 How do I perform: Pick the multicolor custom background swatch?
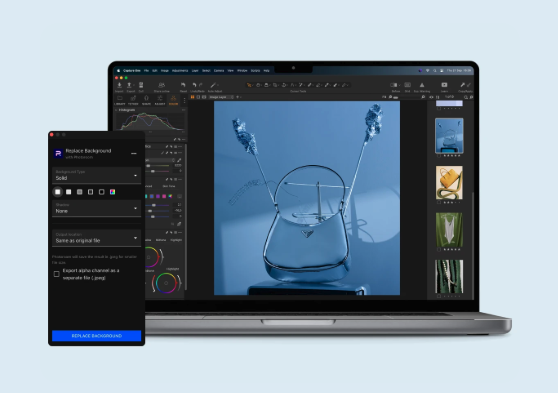coord(112,192)
